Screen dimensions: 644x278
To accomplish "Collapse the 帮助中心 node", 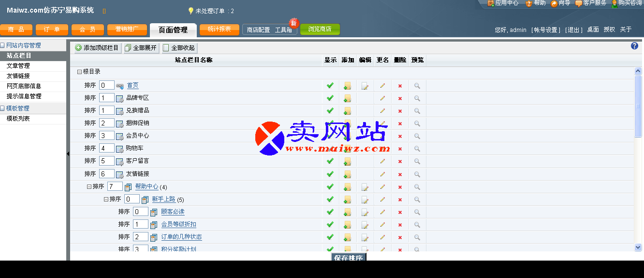I will pos(89,186).
